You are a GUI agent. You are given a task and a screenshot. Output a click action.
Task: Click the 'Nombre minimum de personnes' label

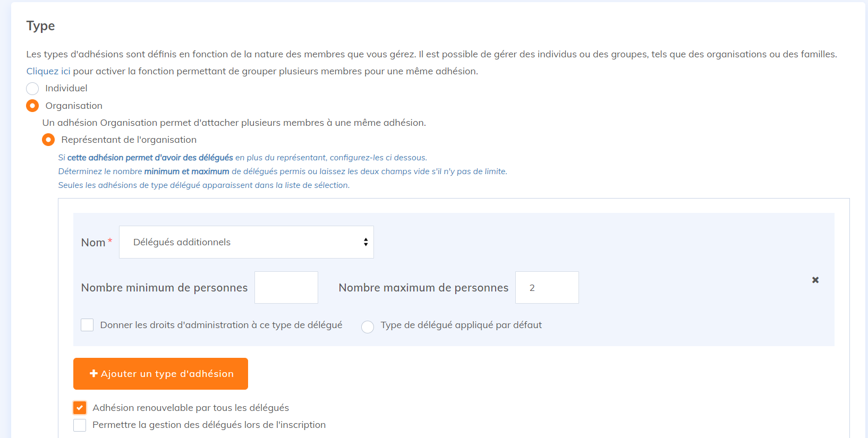point(164,288)
